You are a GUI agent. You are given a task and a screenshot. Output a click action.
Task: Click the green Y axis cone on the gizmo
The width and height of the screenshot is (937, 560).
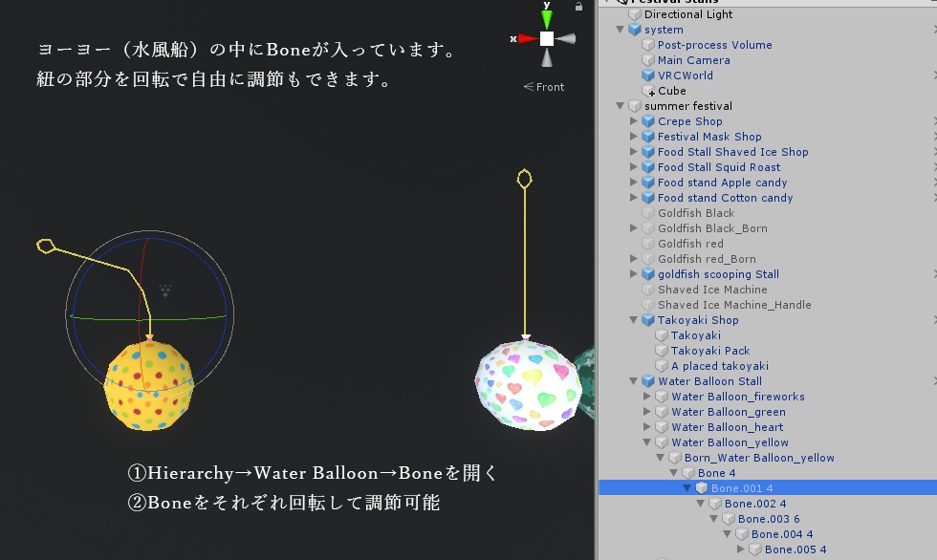(x=547, y=20)
